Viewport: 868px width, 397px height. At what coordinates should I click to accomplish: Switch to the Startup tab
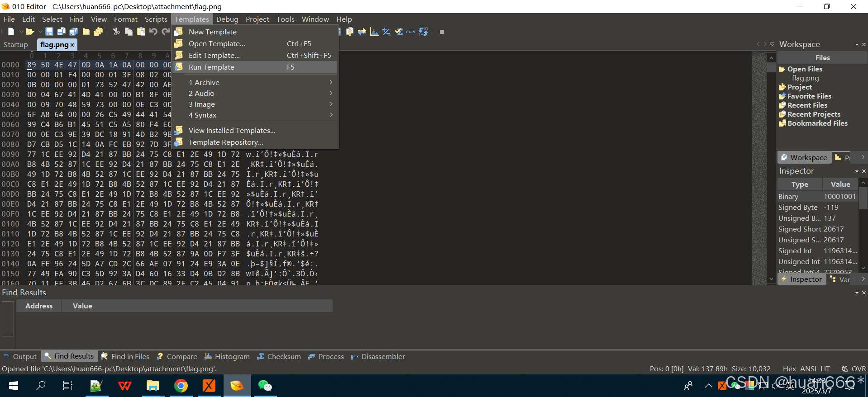(x=16, y=44)
